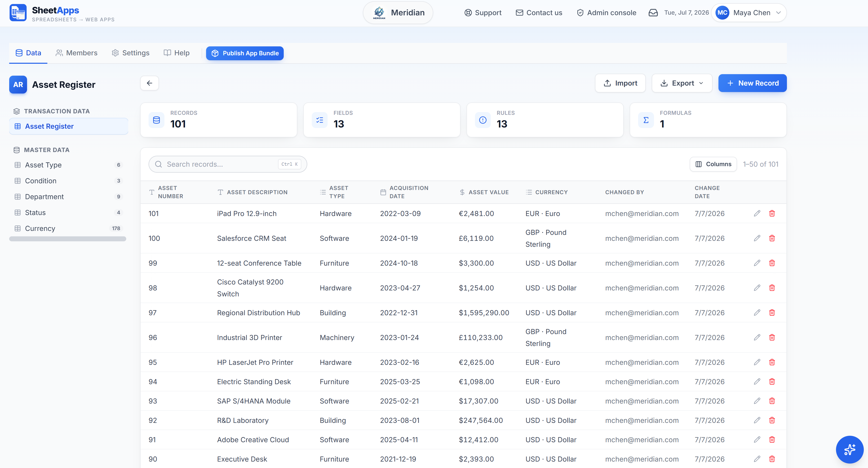Delete the Executive Desk record

coord(772,459)
